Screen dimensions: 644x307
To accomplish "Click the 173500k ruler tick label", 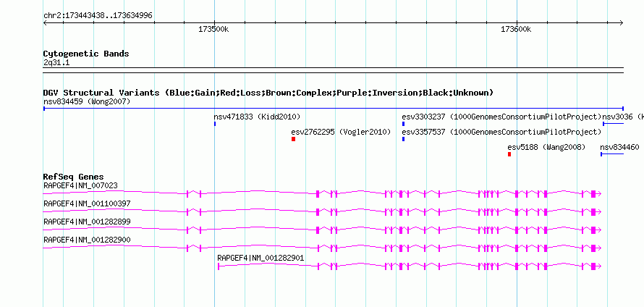I will pyautogui.click(x=213, y=30).
